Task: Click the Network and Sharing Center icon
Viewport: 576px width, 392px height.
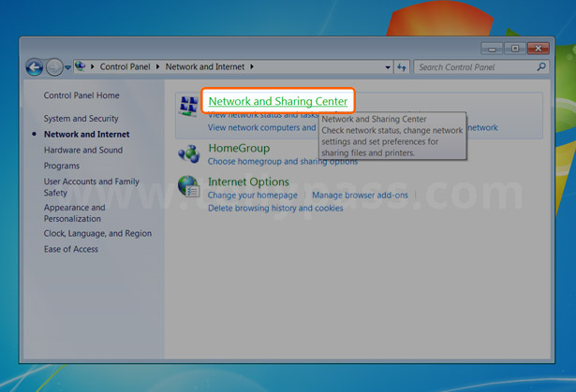Action: point(189,106)
